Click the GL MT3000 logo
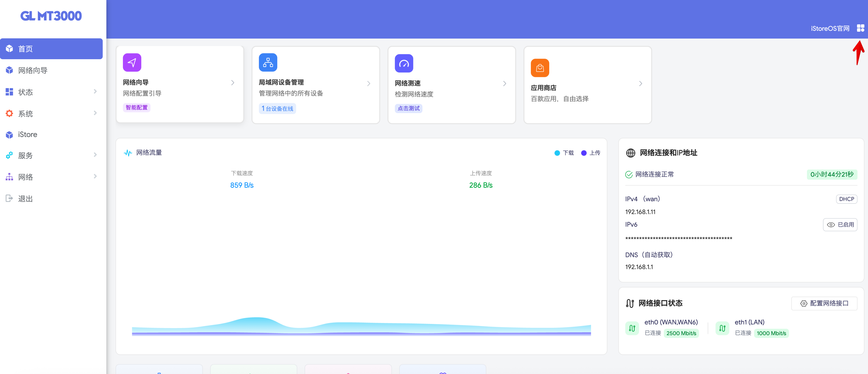Screen dimensions: 868x374 [x=51, y=16]
